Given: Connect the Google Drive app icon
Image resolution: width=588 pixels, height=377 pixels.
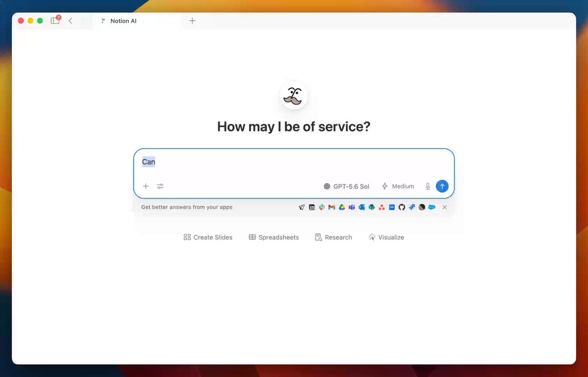Looking at the screenshot, I should tap(342, 207).
